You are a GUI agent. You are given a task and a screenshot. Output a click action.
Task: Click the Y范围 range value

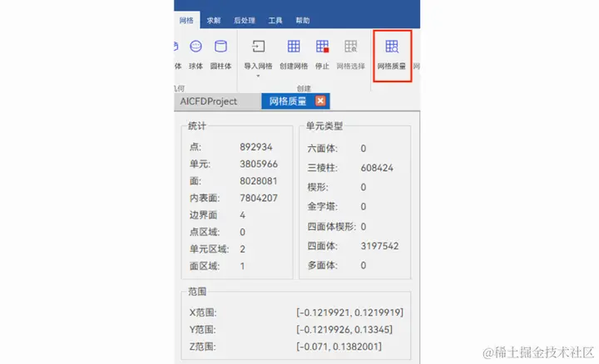(x=344, y=330)
